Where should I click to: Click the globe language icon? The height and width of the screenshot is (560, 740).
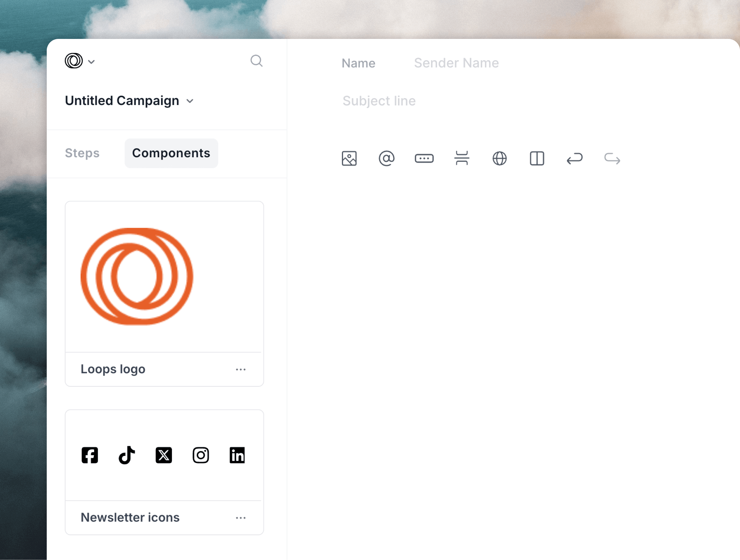pyautogui.click(x=499, y=159)
